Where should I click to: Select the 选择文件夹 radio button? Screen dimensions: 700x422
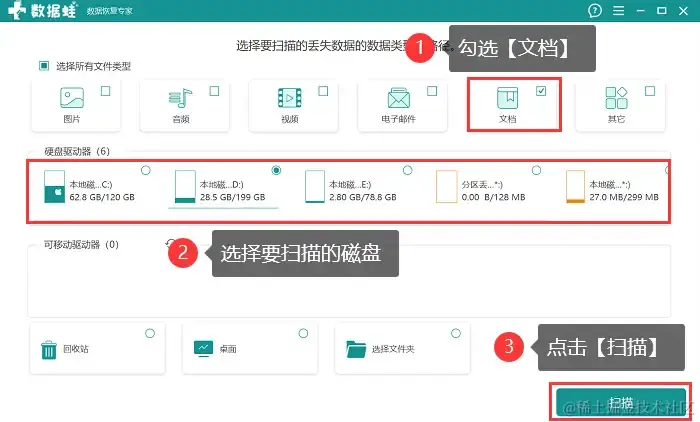(456, 333)
